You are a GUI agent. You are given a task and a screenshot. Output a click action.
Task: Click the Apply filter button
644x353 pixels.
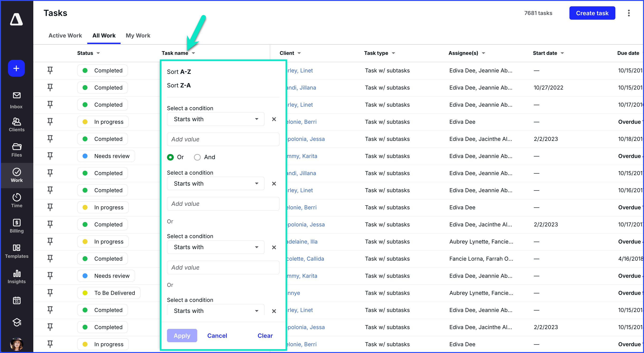point(182,335)
